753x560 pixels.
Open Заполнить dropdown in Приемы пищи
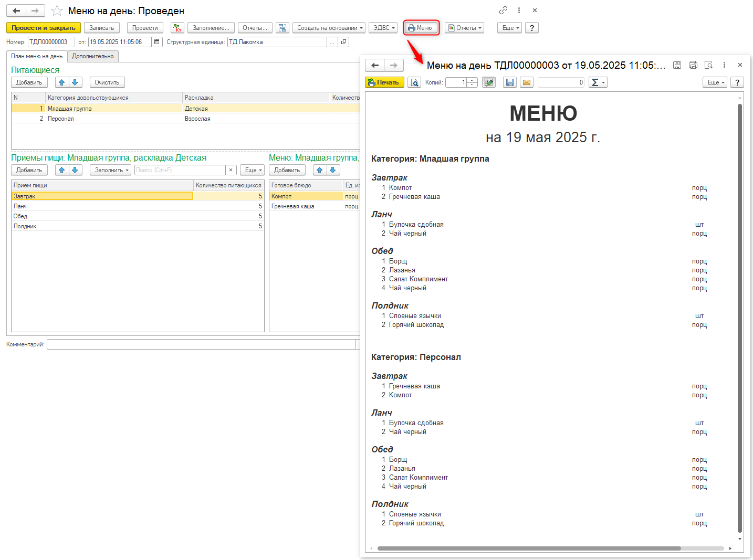click(x=111, y=170)
